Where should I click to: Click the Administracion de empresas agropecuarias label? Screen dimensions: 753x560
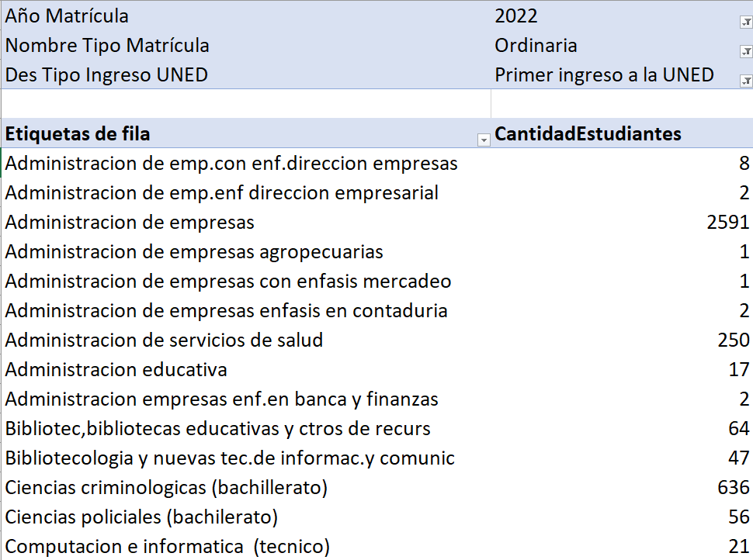pyautogui.click(x=194, y=252)
